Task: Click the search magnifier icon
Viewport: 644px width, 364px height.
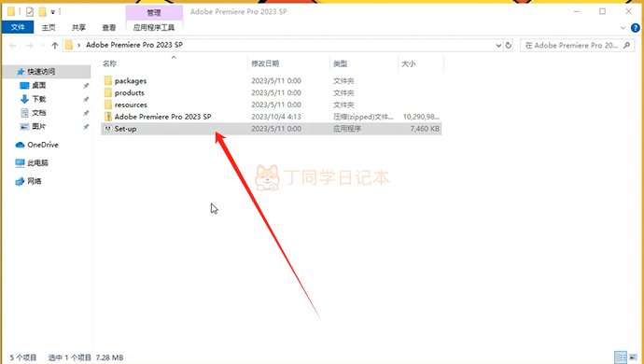Action: (x=627, y=45)
